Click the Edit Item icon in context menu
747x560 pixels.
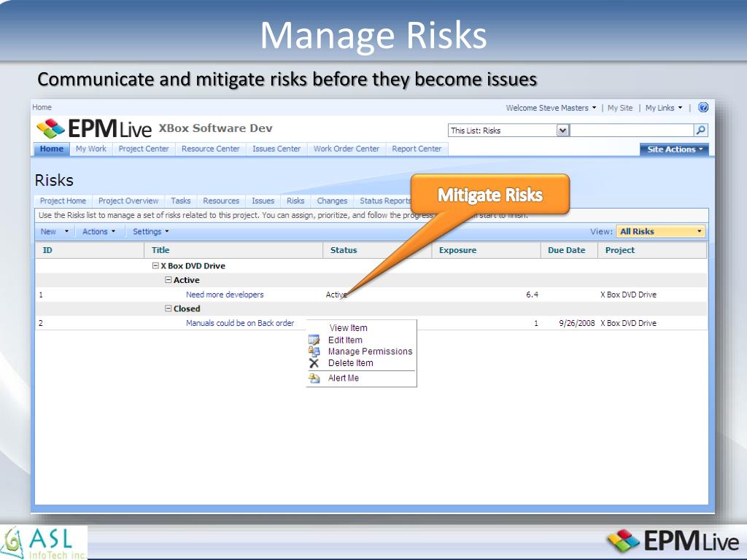coord(314,340)
